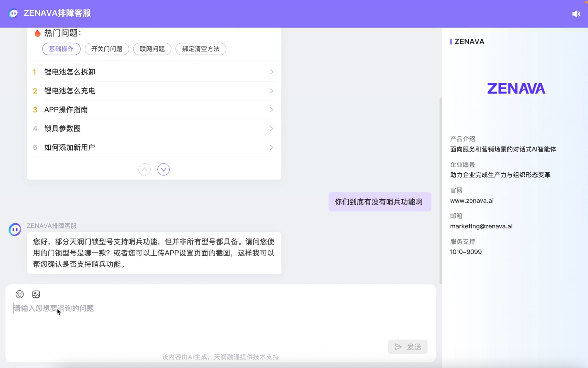The image size is (588, 368).
Task: Select the 绑定清空方法 filter chip
Action: [x=200, y=49]
